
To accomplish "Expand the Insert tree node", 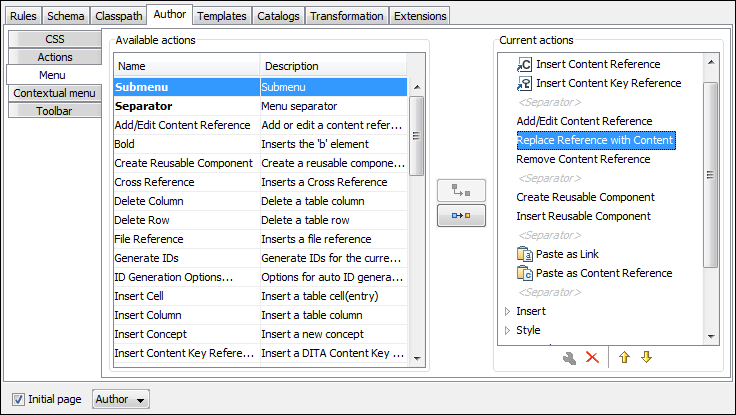I will click(506, 312).
